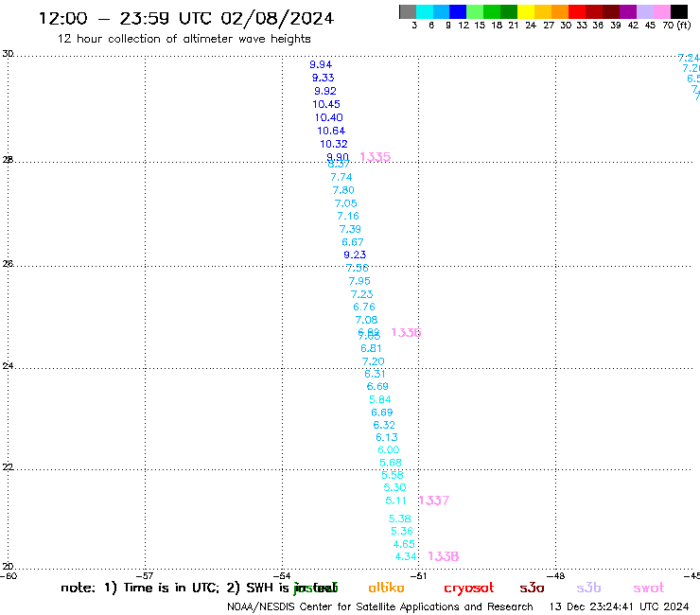Click the pink pass number 1336
Screen dimensions: 700x615
[x=406, y=333]
